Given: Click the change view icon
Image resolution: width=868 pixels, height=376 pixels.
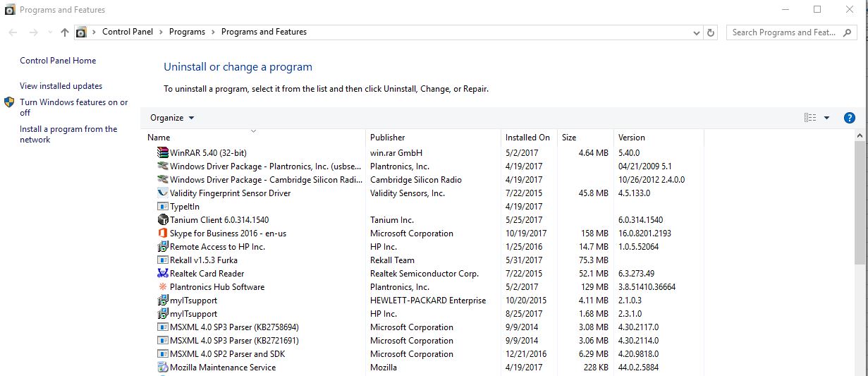Looking at the screenshot, I should click(x=810, y=118).
